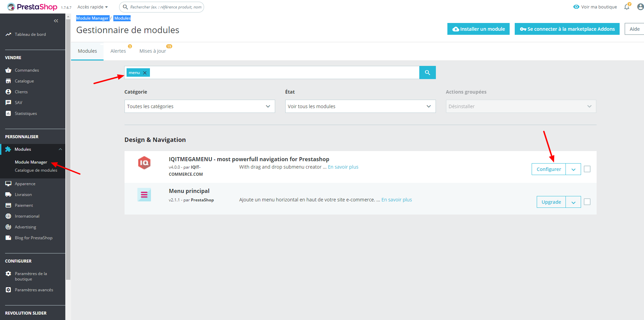Open Accès rapide dropdown
644x320 pixels.
tap(92, 7)
